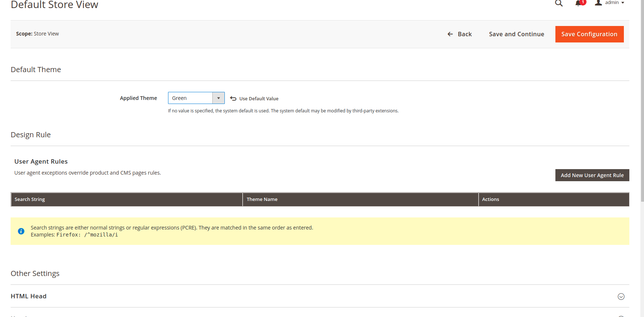The width and height of the screenshot is (644, 317).
Task: Click the Theme Name column header
Action: point(361,199)
